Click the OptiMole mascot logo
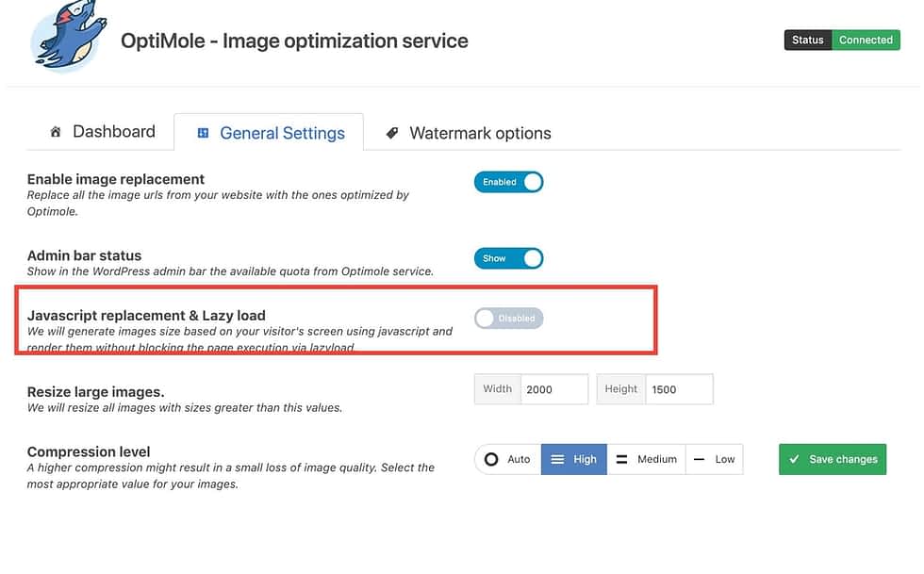924x574 pixels. 70,37
